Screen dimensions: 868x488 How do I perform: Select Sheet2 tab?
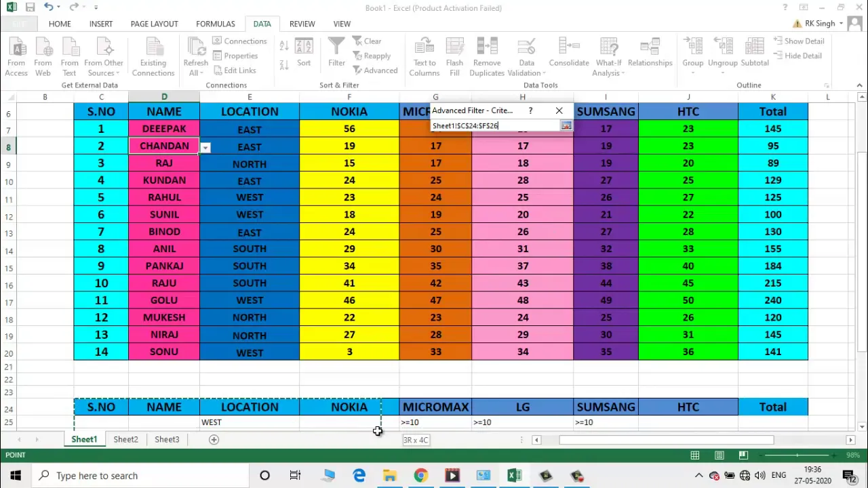coord(125,439)
